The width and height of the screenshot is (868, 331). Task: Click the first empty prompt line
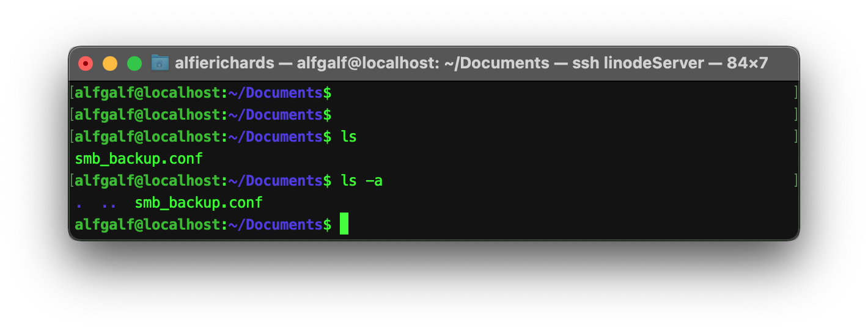click(x=434, y=93)
